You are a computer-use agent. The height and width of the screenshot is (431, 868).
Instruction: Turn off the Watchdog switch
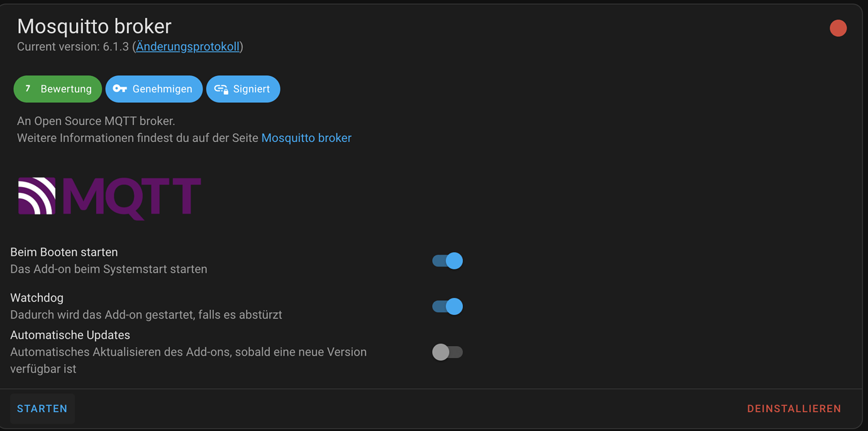[447, 307]
